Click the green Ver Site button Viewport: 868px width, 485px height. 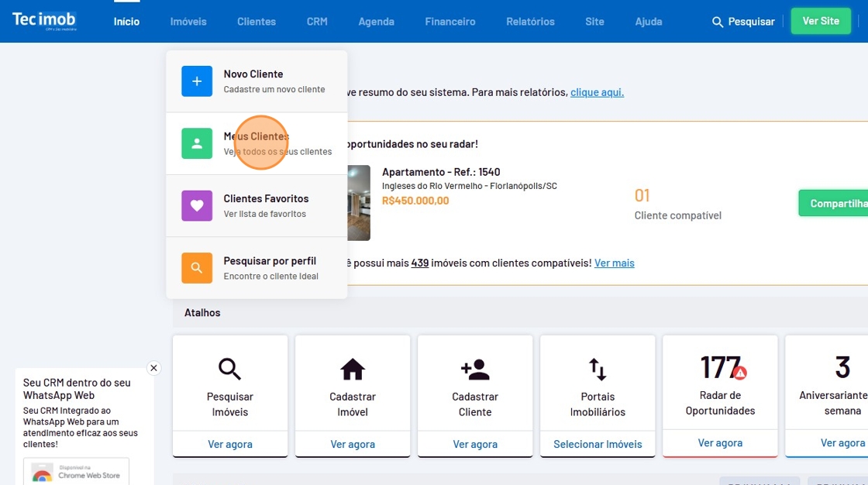820,21
